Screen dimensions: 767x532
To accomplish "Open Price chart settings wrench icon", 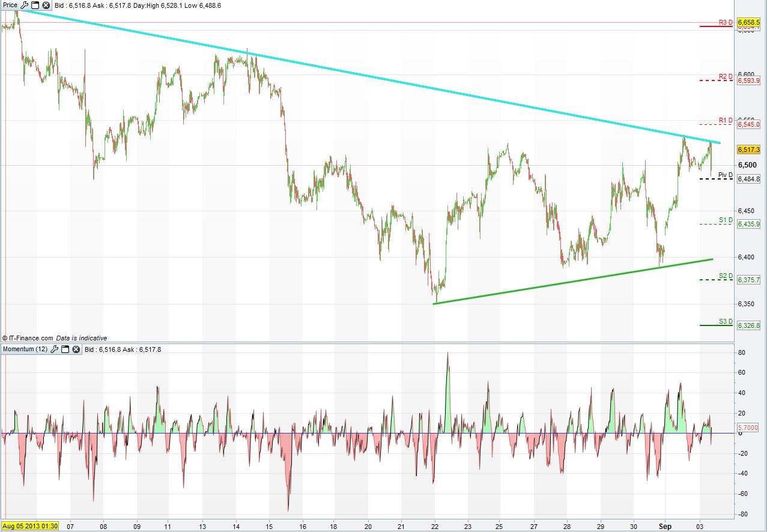I will pos(25,5).
